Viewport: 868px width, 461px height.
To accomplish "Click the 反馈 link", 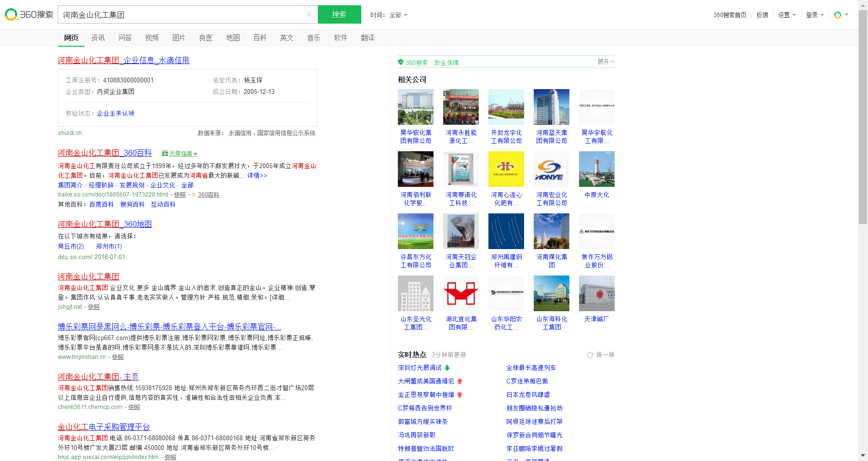I will coord(762,15).
